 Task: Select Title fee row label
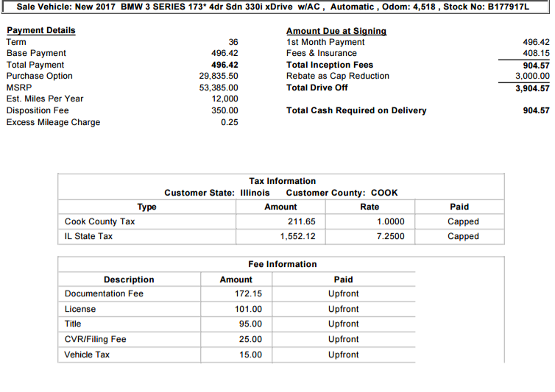73,324
